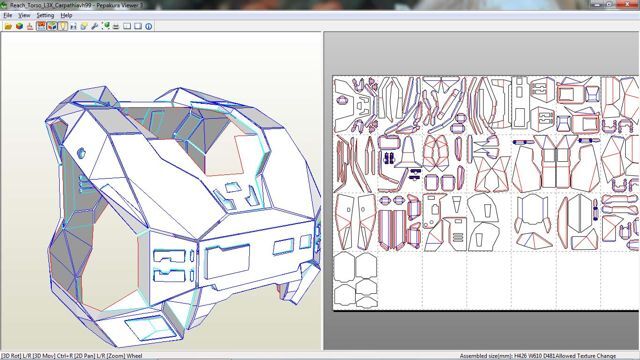Click the green Pepakura icon in title bar

[x=4, y=5]
